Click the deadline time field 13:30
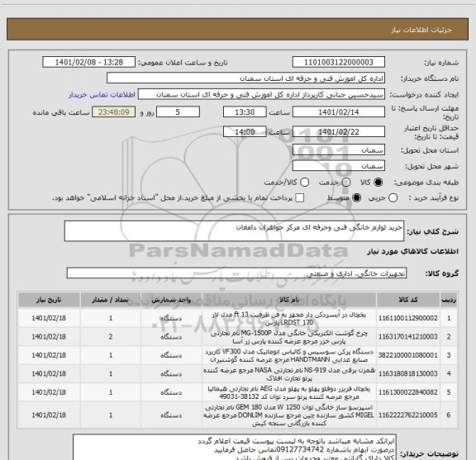Viewport: 476px width, 460px height. click(245, 112)
